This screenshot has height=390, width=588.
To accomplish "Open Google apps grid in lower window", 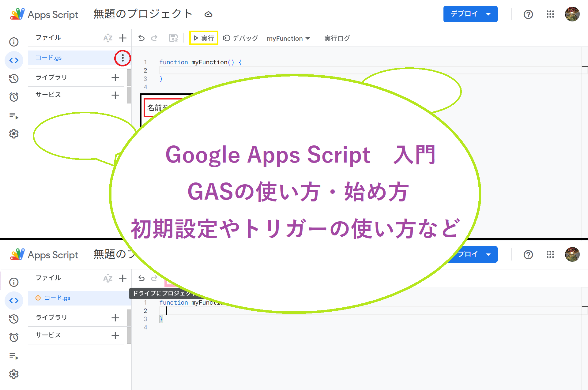I will tap(550, 255).
